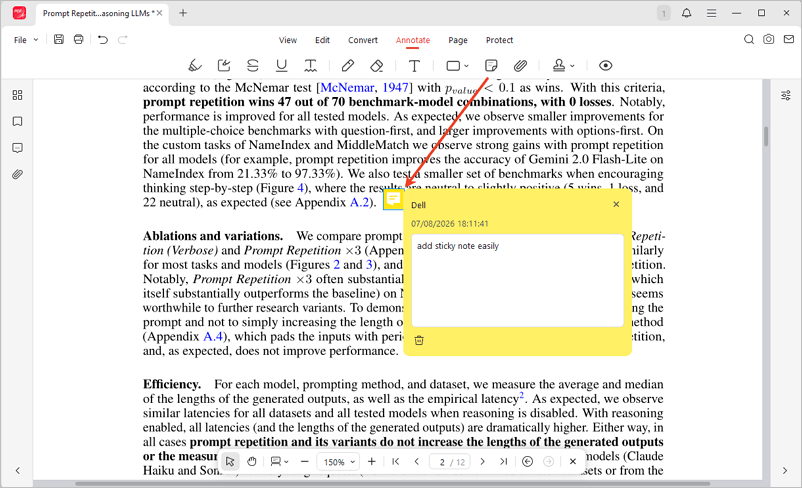
Task: Select the Sticky Note tool
Action: click(491, 65)
